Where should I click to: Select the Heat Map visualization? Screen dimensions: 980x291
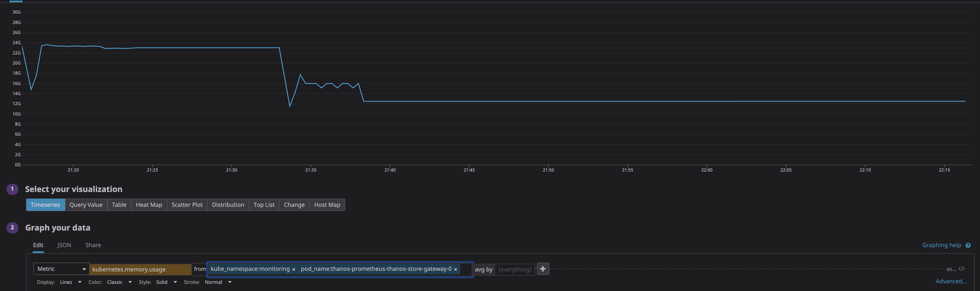(x=149, y=205)
